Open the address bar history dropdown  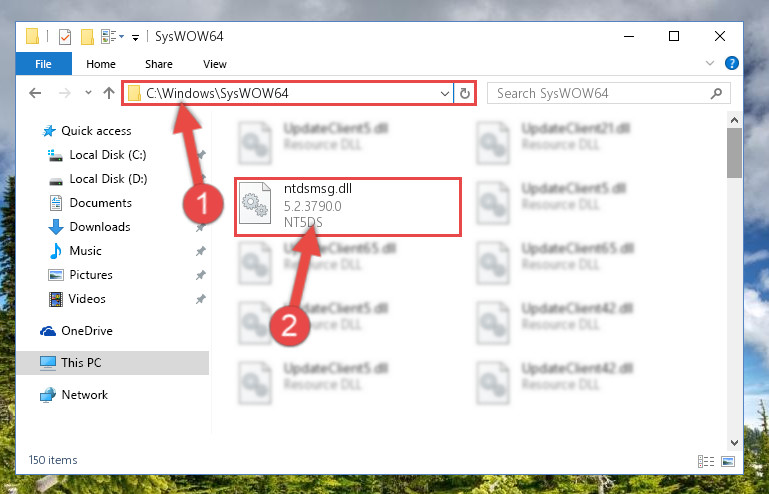click(445, 93)
